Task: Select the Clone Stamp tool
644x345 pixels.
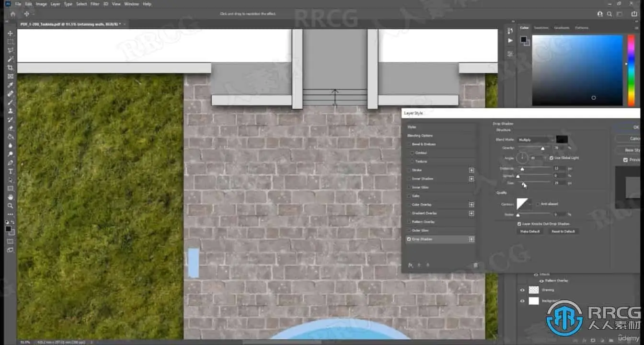Action: coord(11,111)
